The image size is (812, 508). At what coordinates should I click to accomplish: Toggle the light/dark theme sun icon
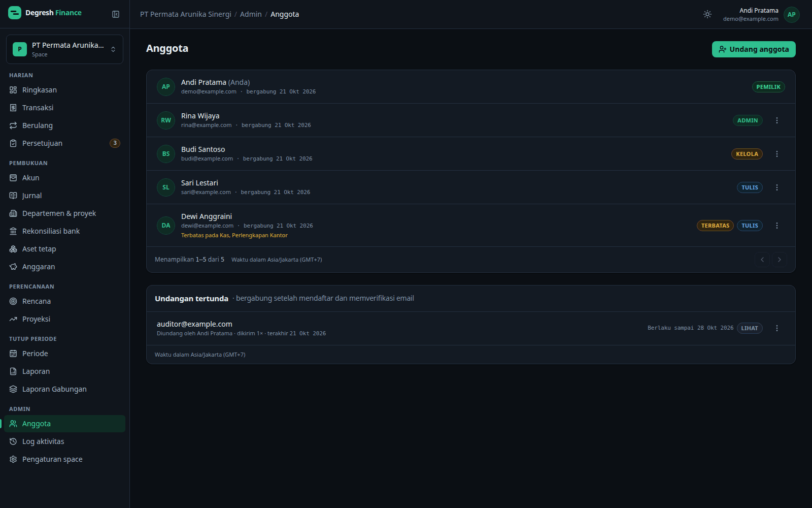[x=707, y=14]
